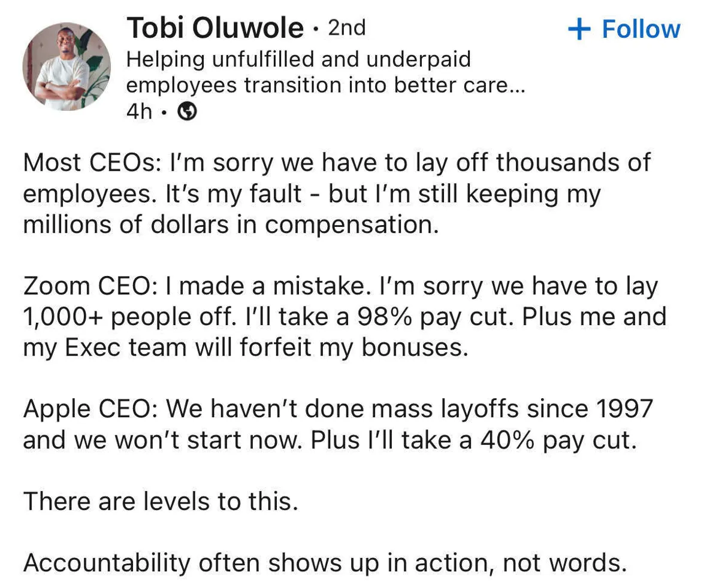Viewport: 719px width, 588px height.
Task: Click the text "40% pay cut"
Action: pyautogui.click(x=555, y=440)
